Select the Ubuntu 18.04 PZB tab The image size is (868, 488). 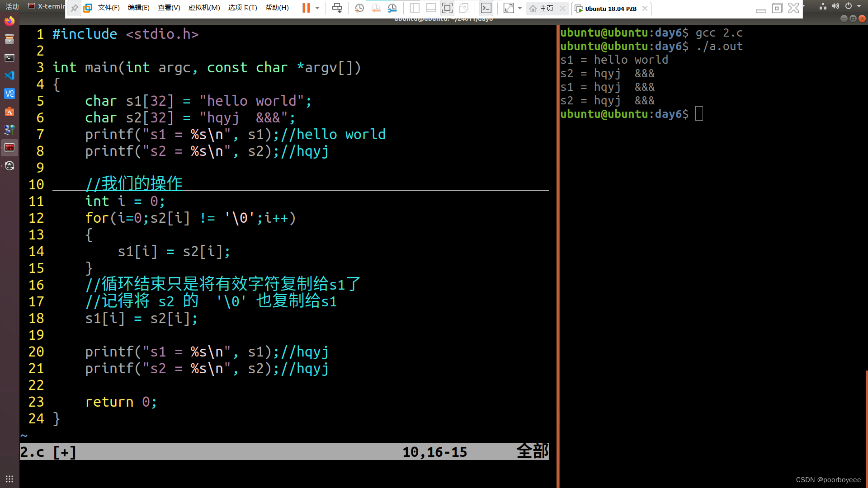(610, 9)
